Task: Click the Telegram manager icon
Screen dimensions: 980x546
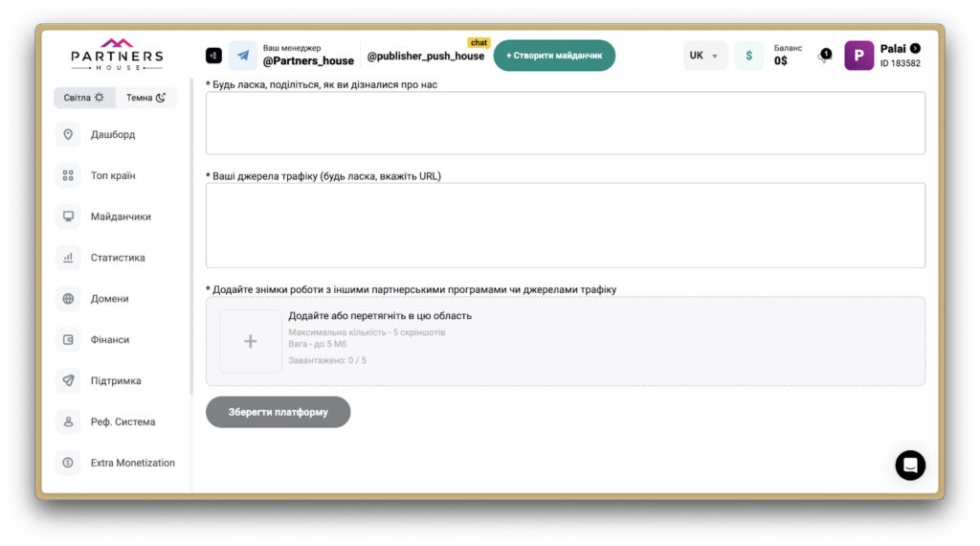Action: [x=242, y=56]
